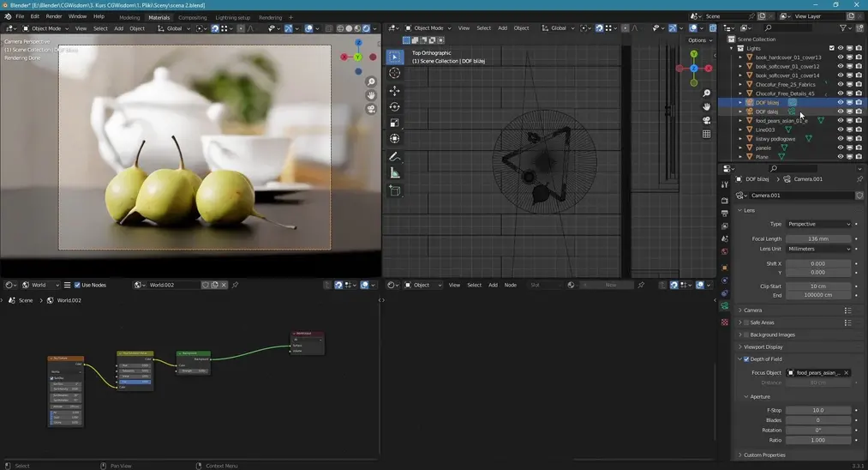The height and width of the screenshot is (470, 868).
Task: Choose the Measure tool in the toolbar
Action: [394, 173]
